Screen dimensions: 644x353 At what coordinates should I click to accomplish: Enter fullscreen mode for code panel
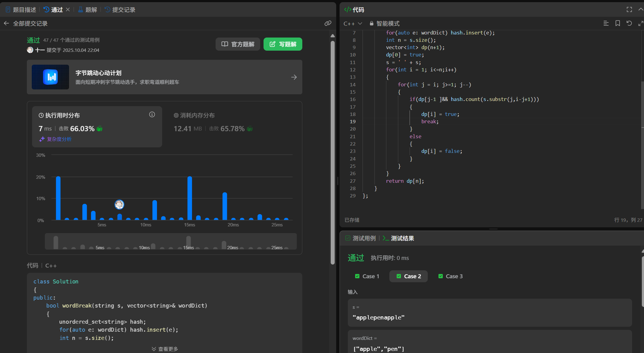[629, 10]
